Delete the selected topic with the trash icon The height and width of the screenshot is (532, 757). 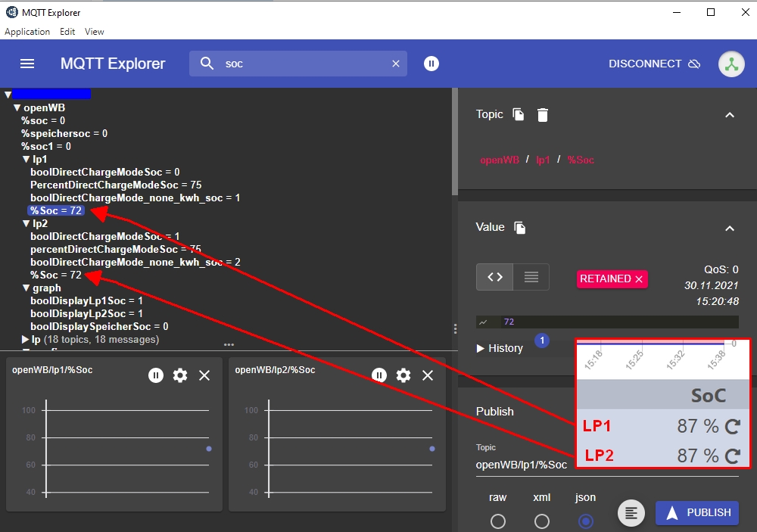pos(543,115)
